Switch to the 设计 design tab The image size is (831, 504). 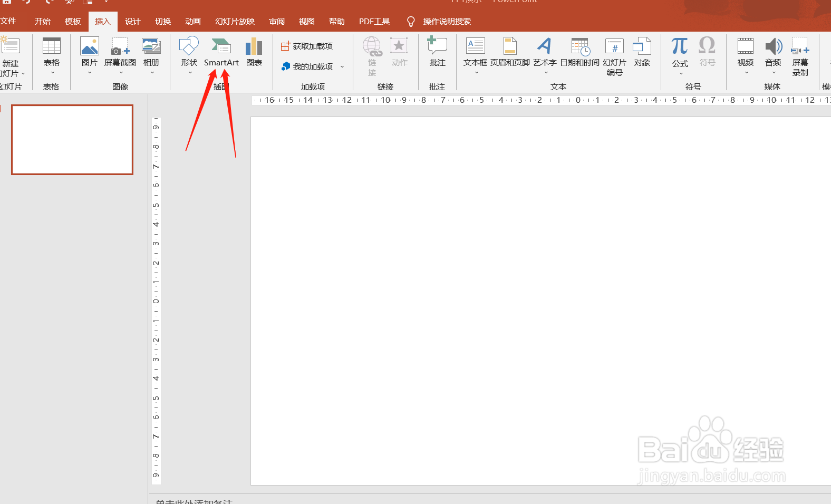133,21
